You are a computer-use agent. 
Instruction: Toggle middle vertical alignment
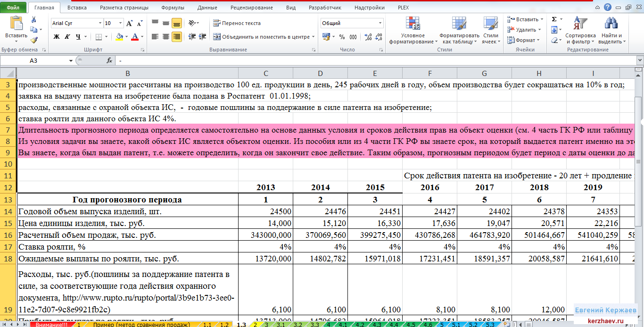[166, 23]
